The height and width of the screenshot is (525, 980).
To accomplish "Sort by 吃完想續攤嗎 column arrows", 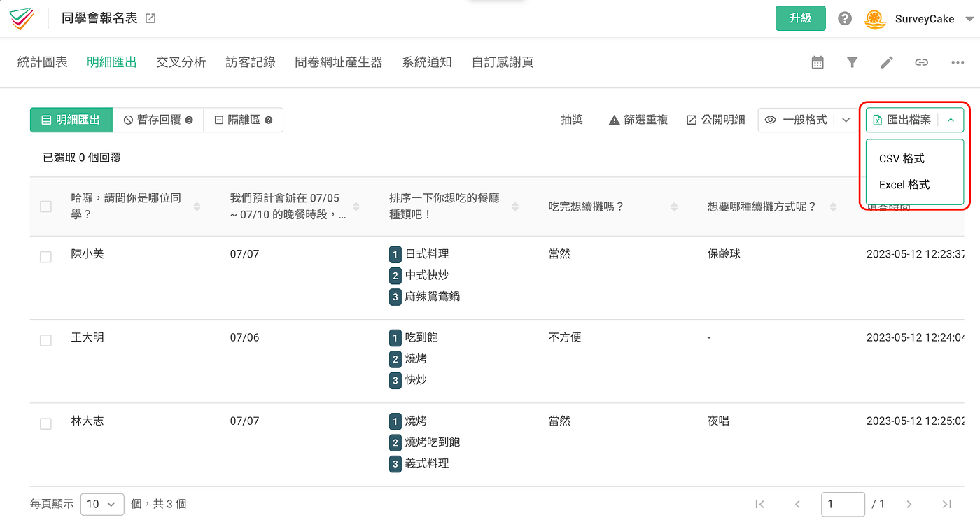I will pyautogui.click(x=674, y=206).
